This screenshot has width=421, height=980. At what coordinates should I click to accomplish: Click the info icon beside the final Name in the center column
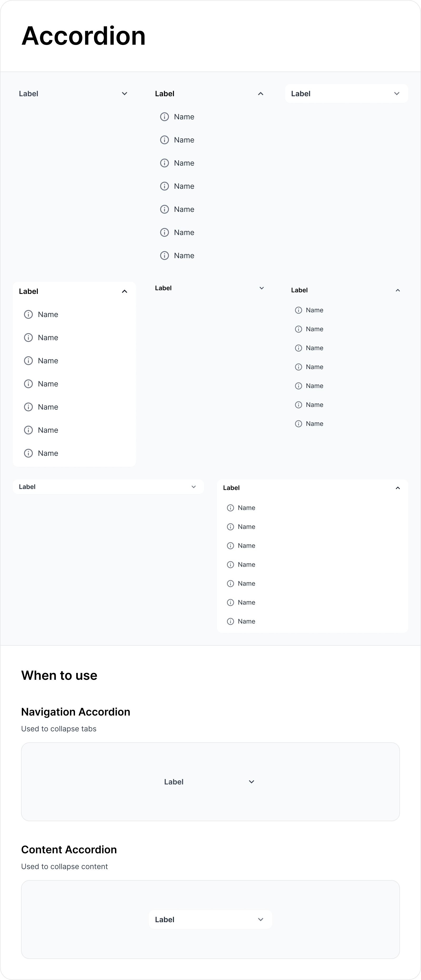point(164,255)
